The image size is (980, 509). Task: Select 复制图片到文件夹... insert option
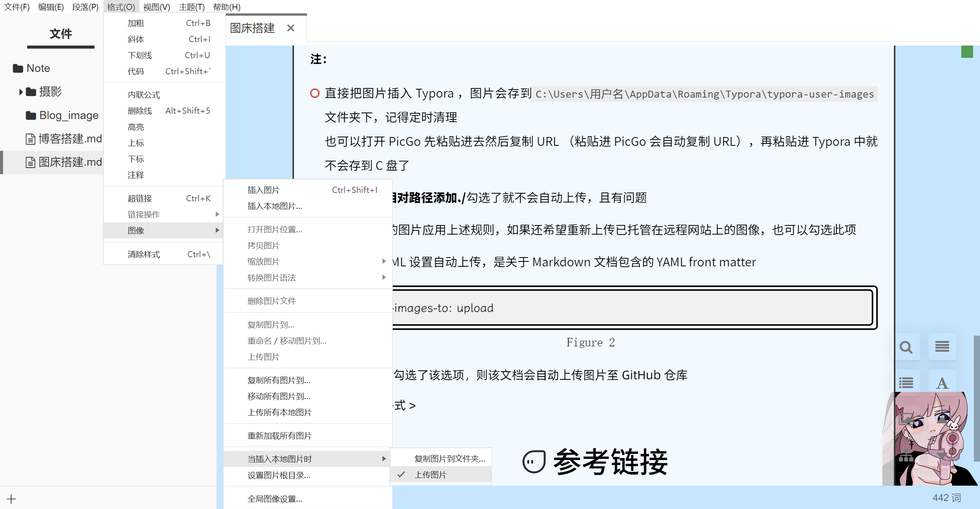coord(449,458)
